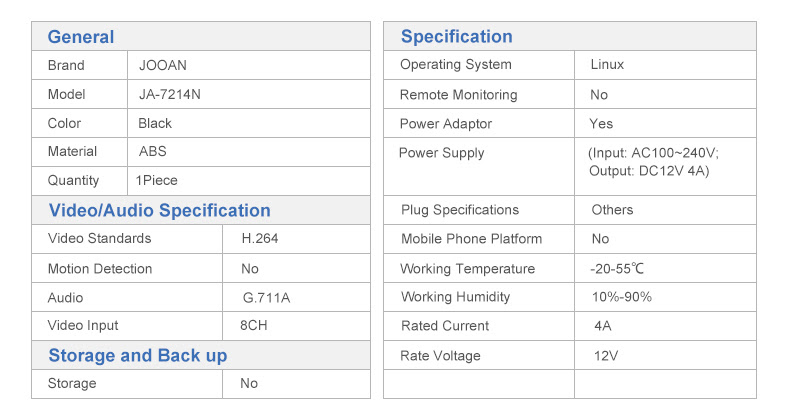Click the Remote Monitoring label
The height and width of the screenshot is (405, 790).
pos(458,95)
